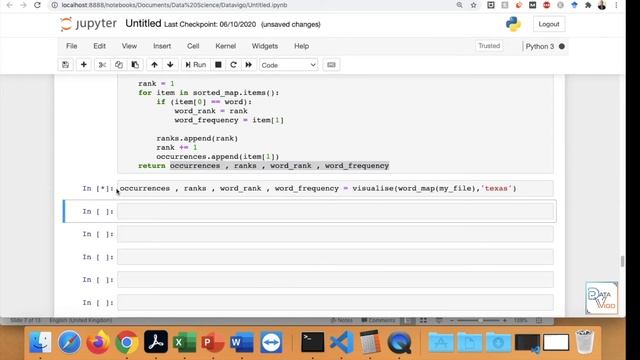Open Microsoft Word from the Dock
The image size is (640, 360).
pyautogui.click(x=242, y=342)
